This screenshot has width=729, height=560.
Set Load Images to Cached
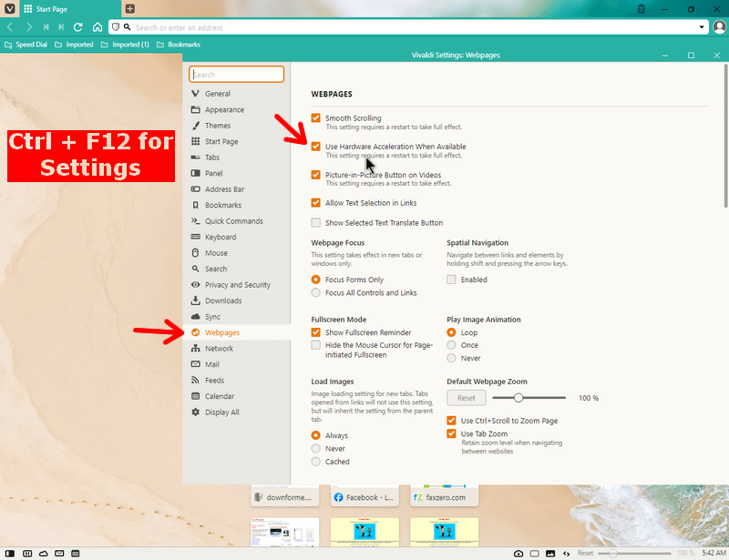coord(315,462)
